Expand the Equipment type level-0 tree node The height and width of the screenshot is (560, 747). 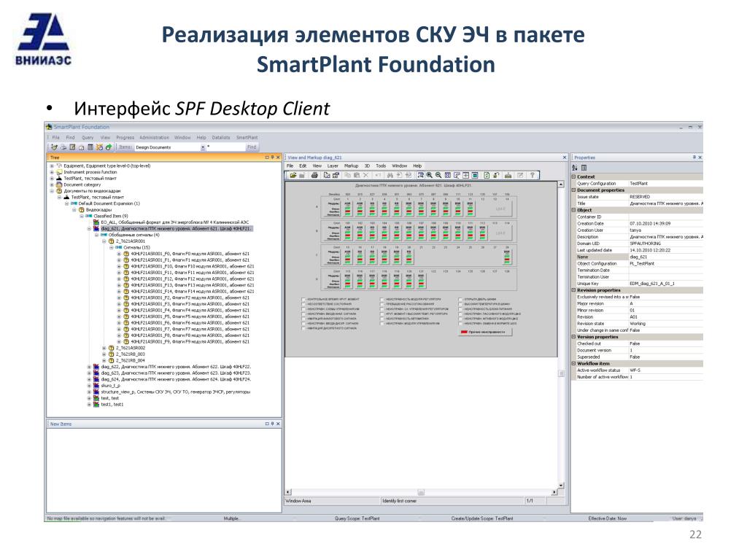(x=52, y=166)
